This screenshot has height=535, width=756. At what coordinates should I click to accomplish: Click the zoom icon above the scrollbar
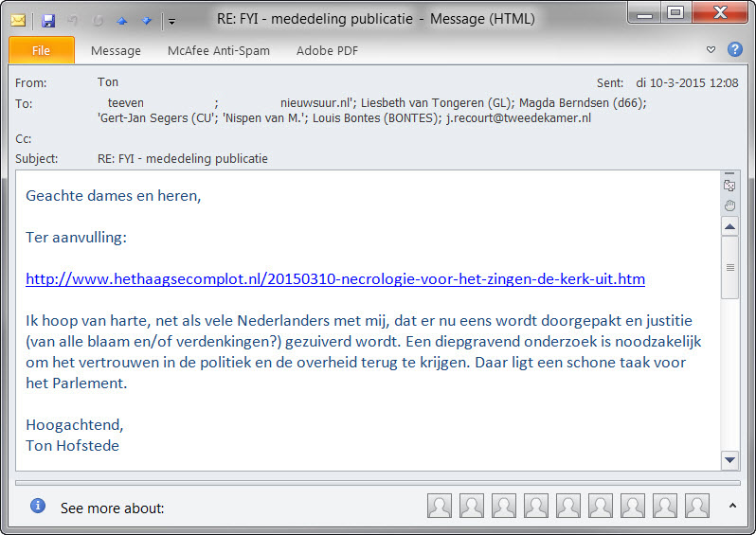click(x=729, y=186)
